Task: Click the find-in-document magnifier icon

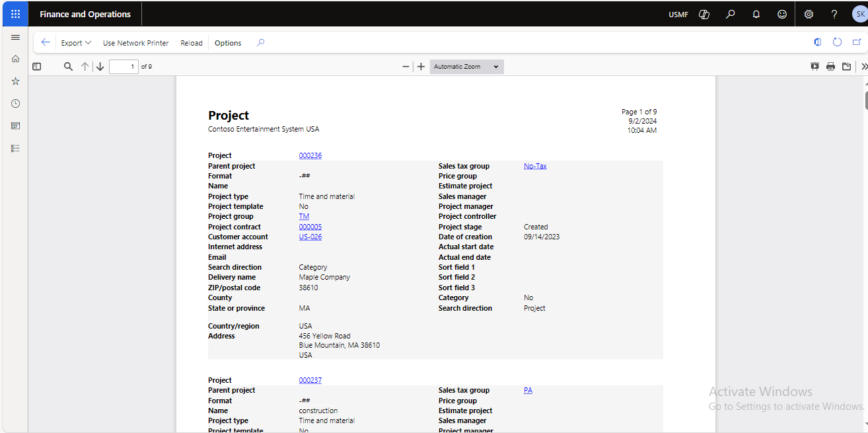Action: click(68, 67)
